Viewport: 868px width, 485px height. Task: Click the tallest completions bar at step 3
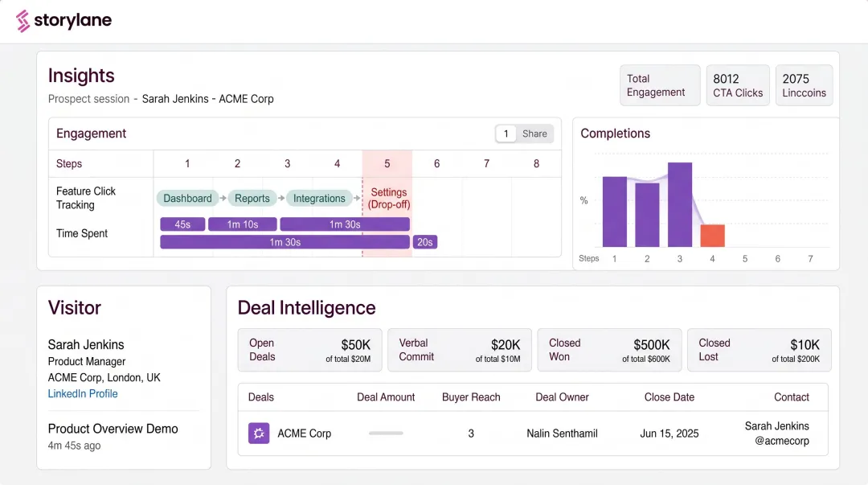[x=680, y=204]
